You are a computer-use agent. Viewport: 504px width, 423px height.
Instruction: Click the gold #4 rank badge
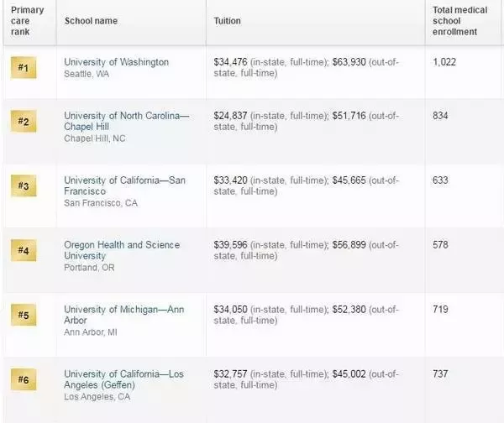[24, 250]
